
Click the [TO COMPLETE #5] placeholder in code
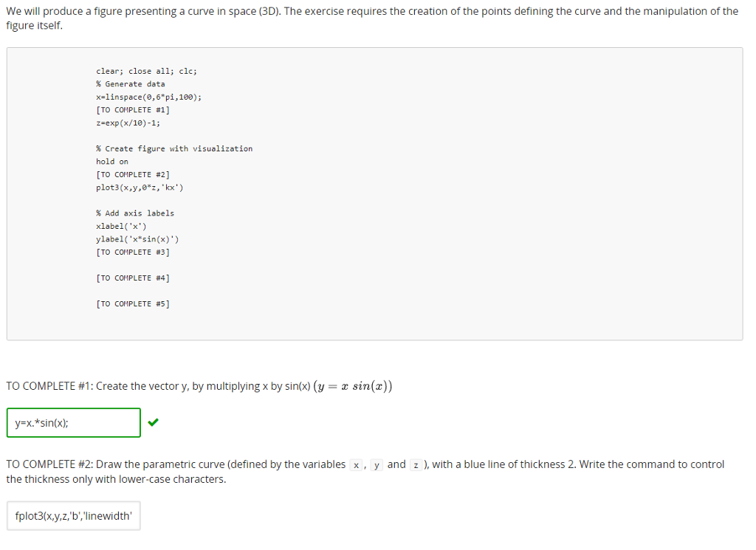click(x=133, y=303)
